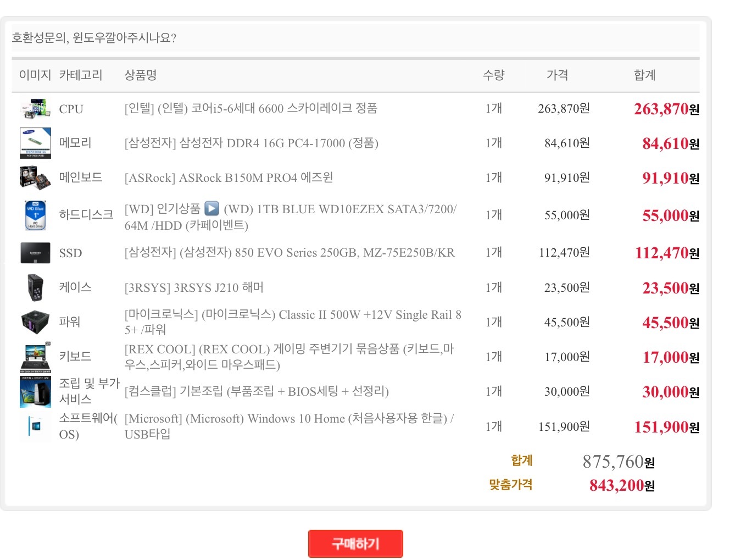Select the 하드디스크 category cell

click(x=86, y=215)
